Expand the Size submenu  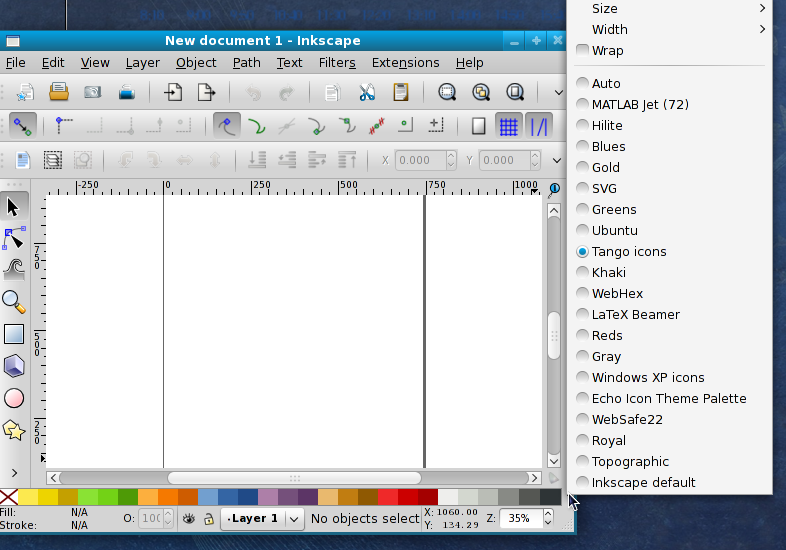pos(670,9)
